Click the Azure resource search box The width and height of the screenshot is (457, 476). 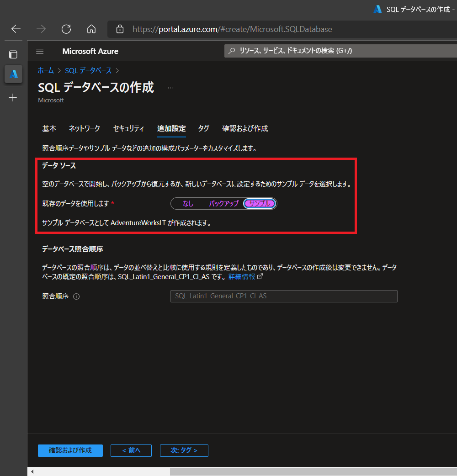(x=340, y=51)
